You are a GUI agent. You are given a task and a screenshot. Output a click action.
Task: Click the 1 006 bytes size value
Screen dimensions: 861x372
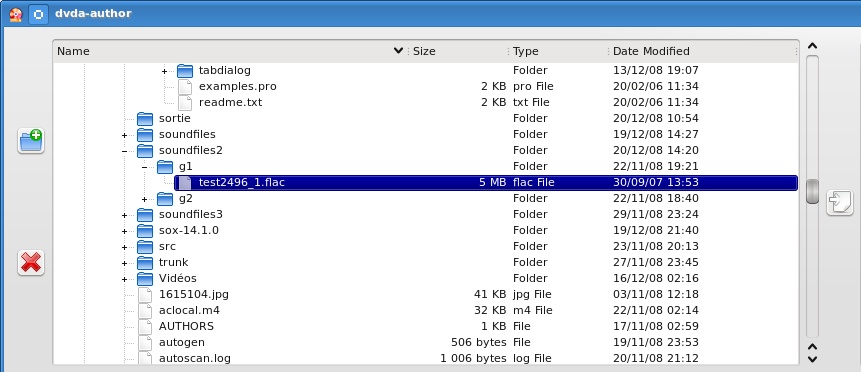473,358
